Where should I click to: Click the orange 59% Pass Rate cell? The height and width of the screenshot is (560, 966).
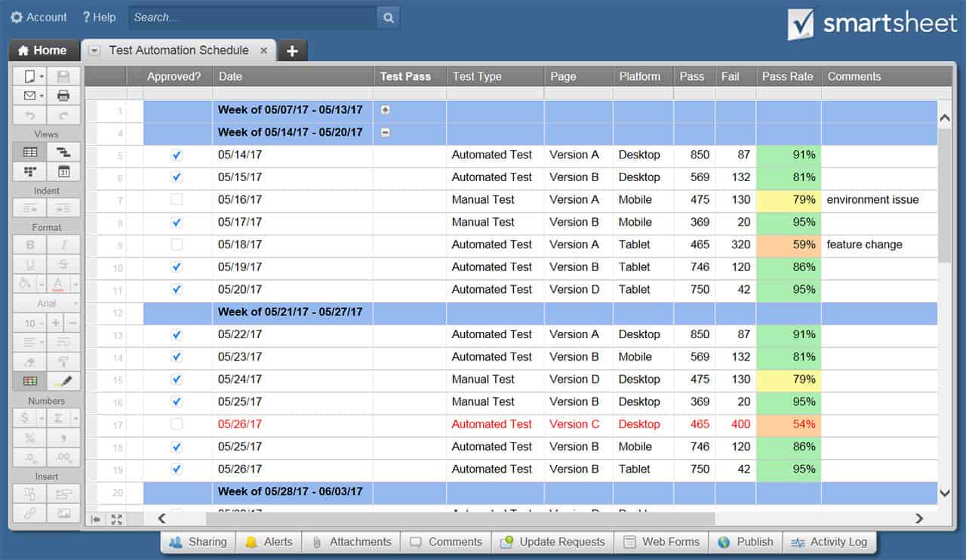click(788, 245)
